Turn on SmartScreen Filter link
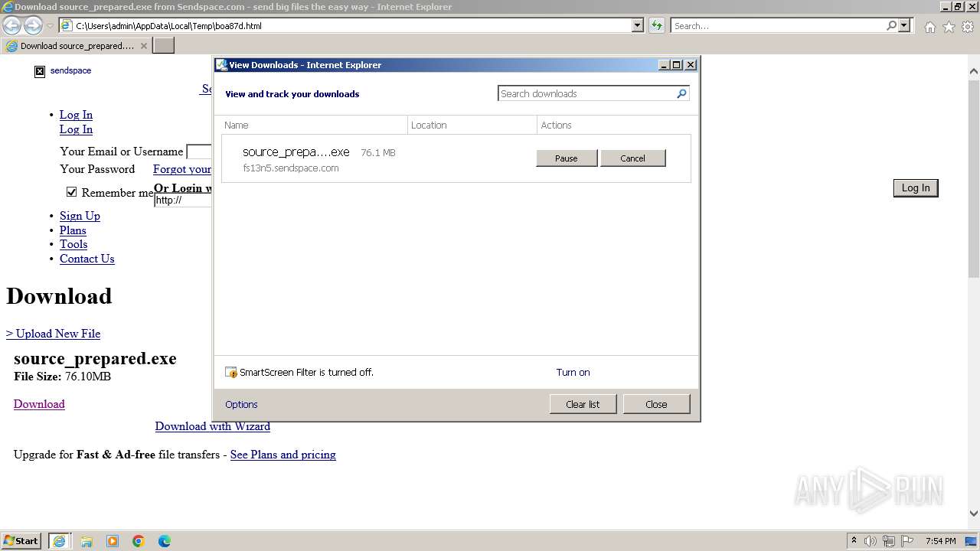Screen dimensions: 980x551 (573, 373)
